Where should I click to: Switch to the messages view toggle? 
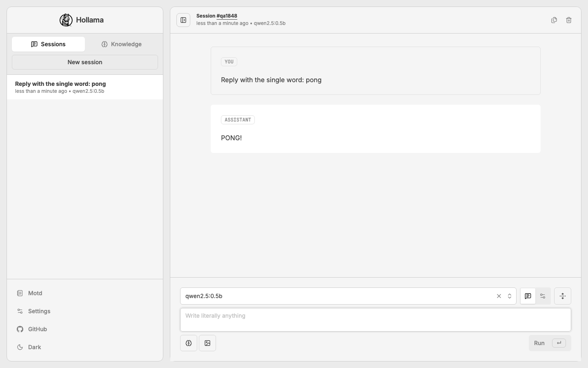coord(528,296)
